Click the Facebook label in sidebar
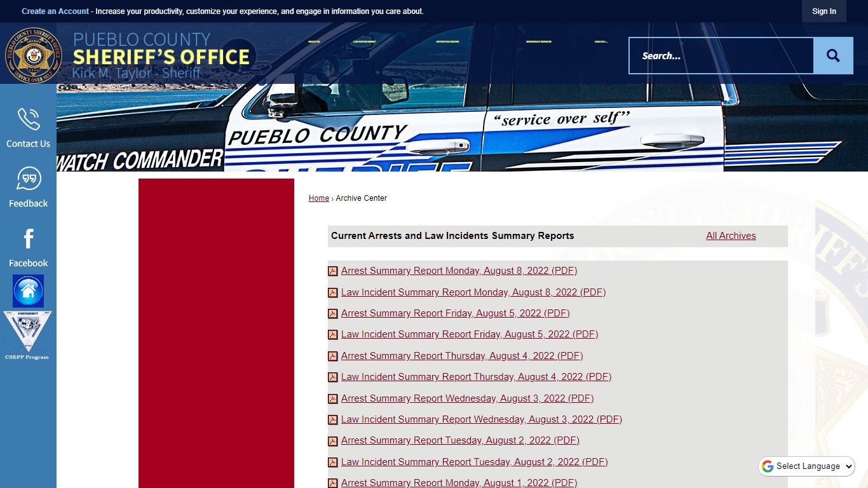 (28, 264)
